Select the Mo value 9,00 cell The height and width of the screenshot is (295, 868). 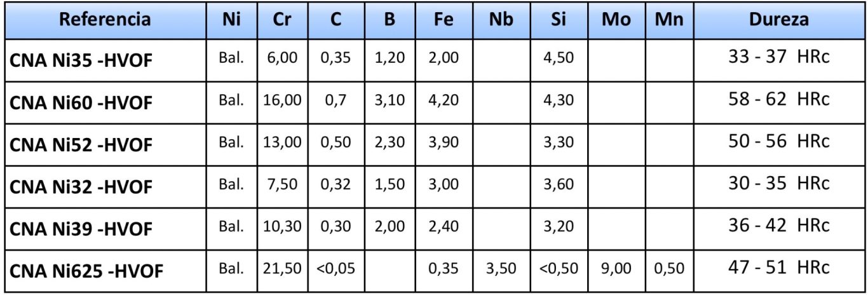(615, 271)
